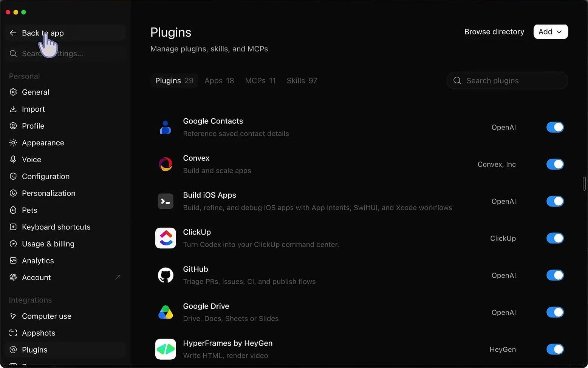Click the Pets icon in sidebar

tap(13, 210)
